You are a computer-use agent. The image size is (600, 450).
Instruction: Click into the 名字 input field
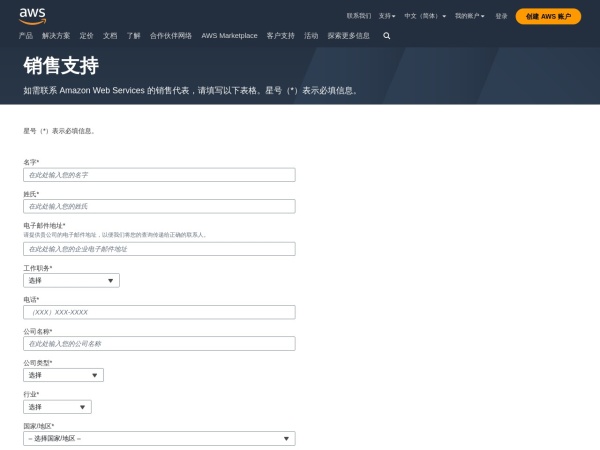(x=159, y=174)
